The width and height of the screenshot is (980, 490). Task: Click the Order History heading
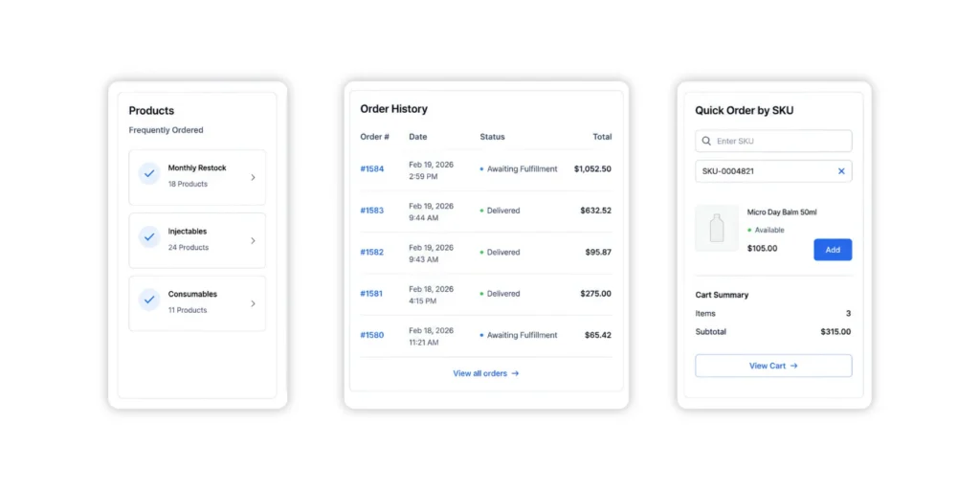click(x=393, y=109)
